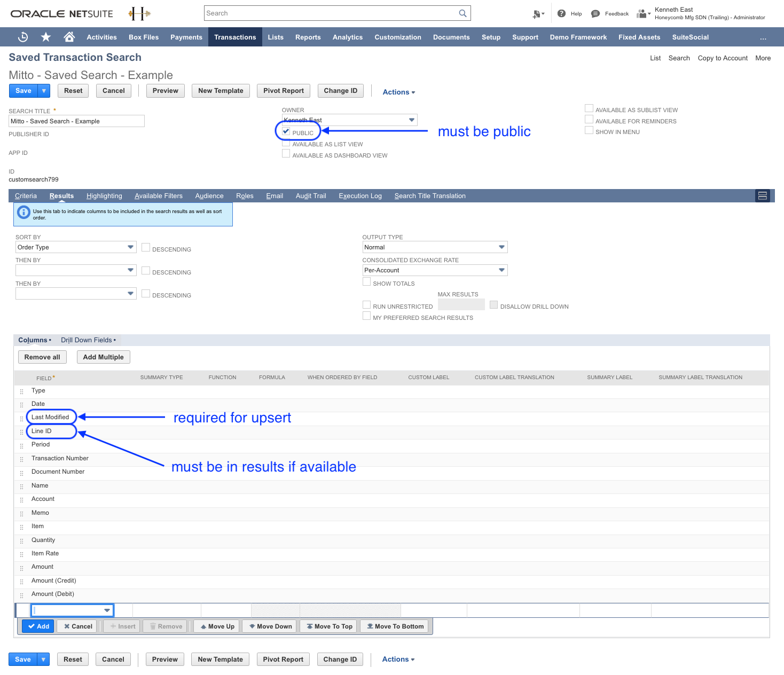The image size is (784, 675).
Task: Click the top Change ID button
Action: pyautogui.click(x=341, y=91)
